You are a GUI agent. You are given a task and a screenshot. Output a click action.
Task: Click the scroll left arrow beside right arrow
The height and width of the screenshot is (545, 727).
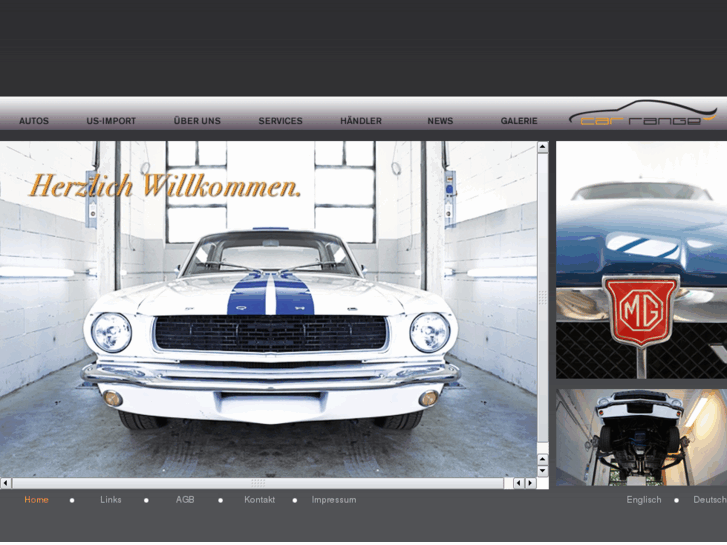(x=519, y=483)
